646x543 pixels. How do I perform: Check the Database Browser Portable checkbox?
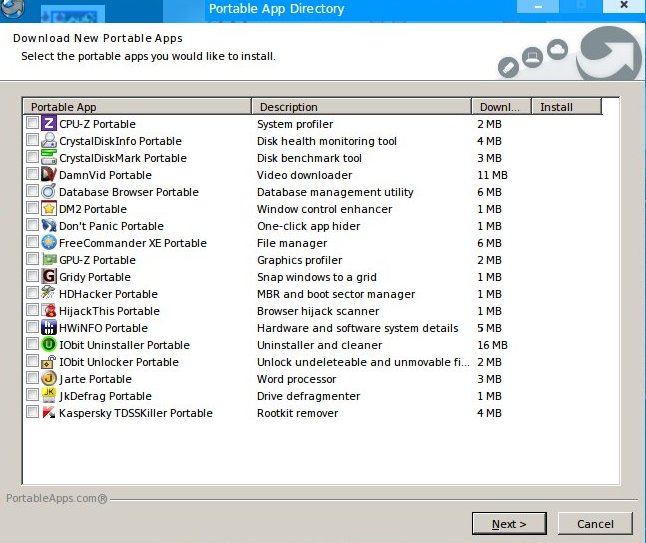click(32, 191)
